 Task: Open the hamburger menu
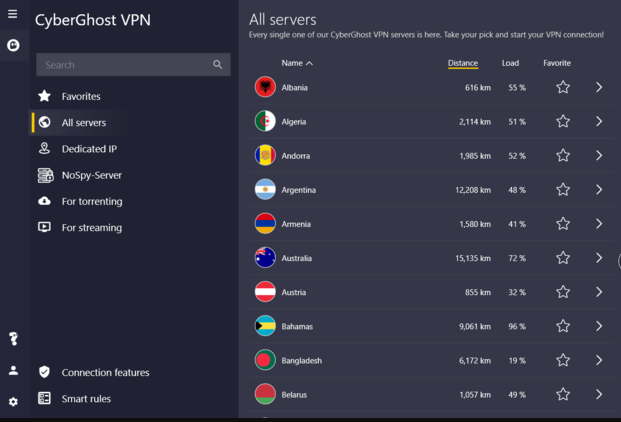[13, 14]
